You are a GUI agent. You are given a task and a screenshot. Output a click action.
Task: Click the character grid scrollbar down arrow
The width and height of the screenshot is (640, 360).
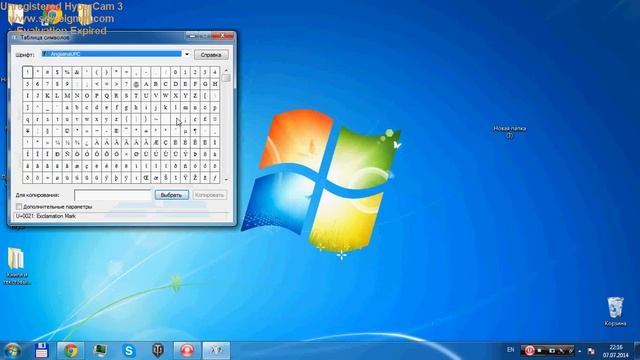226,180
